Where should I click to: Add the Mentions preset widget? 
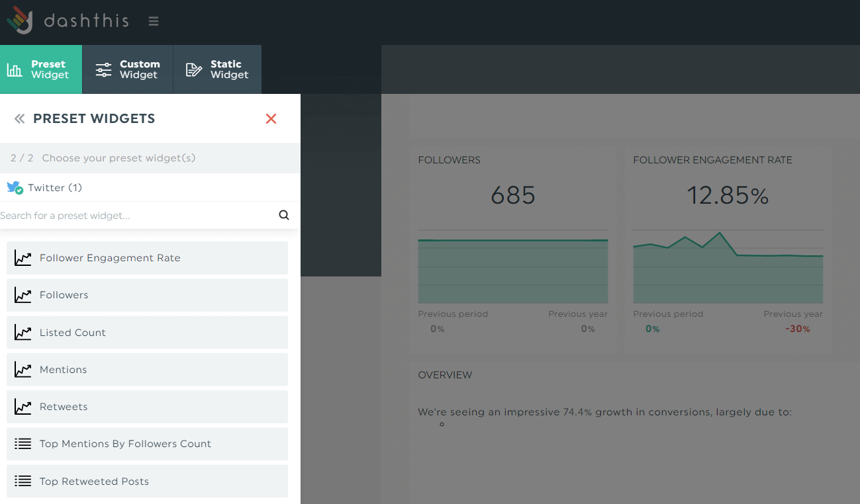pos(148,370)
